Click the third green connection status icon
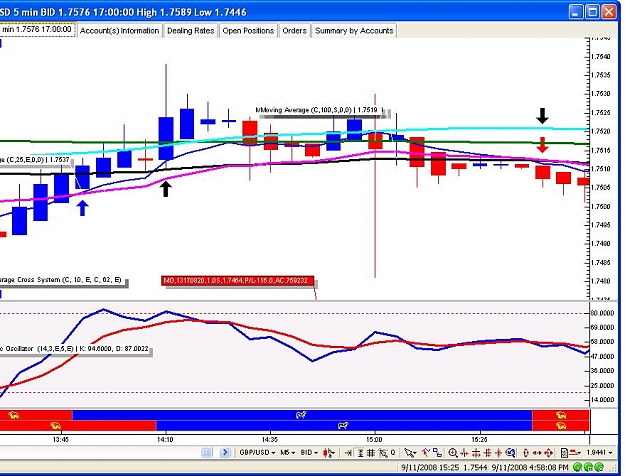The height and width of the screenshot is (476, 625). point(599,467)
